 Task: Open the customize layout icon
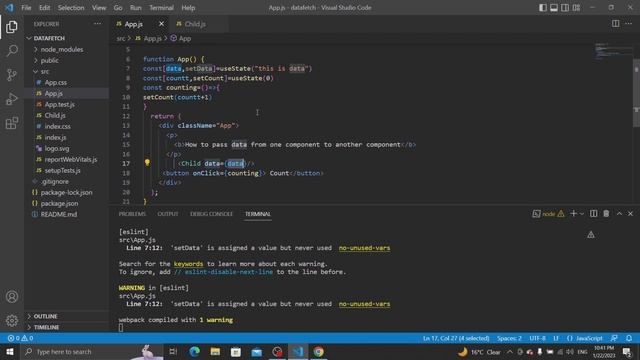[x=576, y=8]
